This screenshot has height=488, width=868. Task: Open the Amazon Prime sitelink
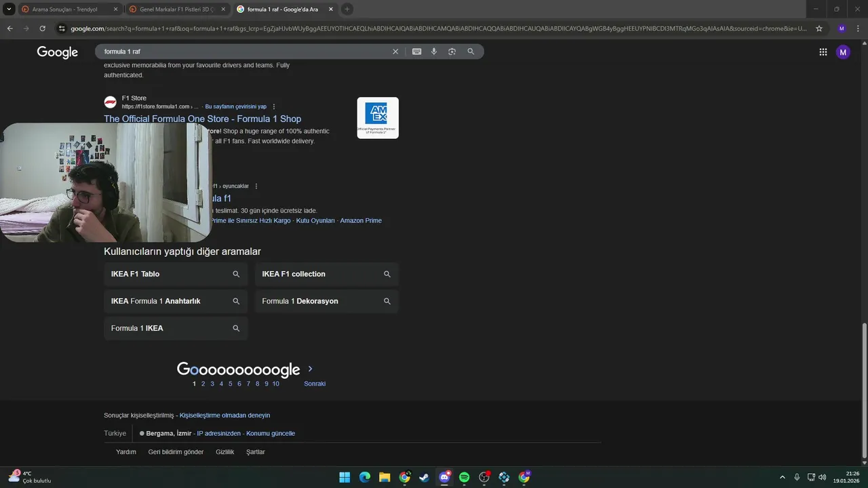(361, 220)
